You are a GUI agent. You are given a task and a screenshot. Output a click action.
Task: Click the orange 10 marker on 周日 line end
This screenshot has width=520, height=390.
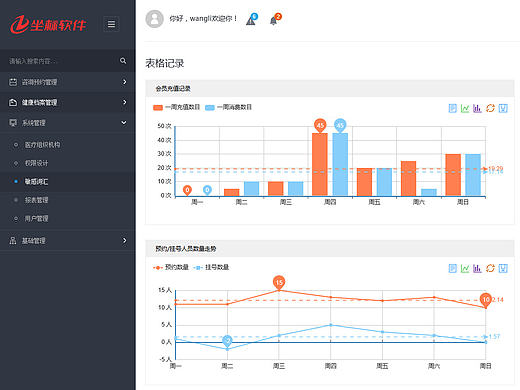(486, 300)
